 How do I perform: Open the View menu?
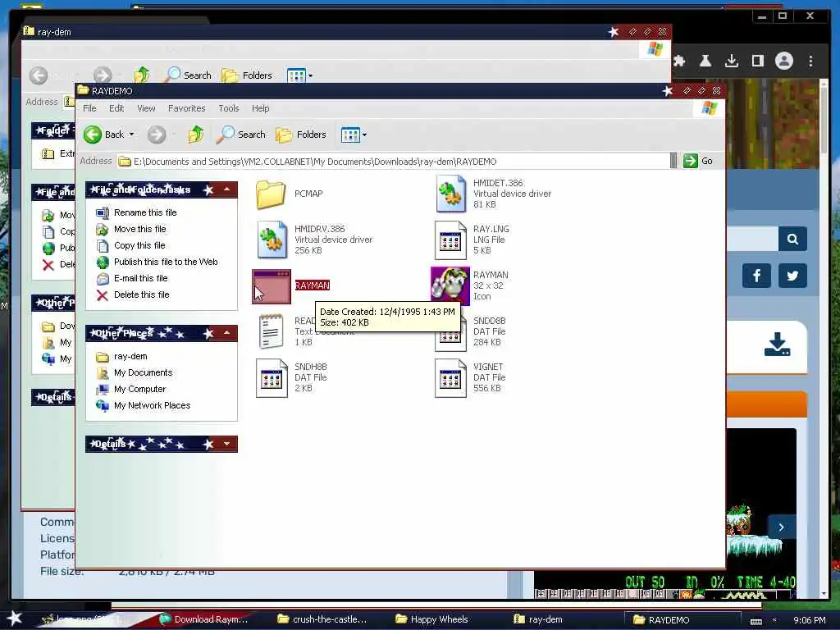tap(146, 108)
